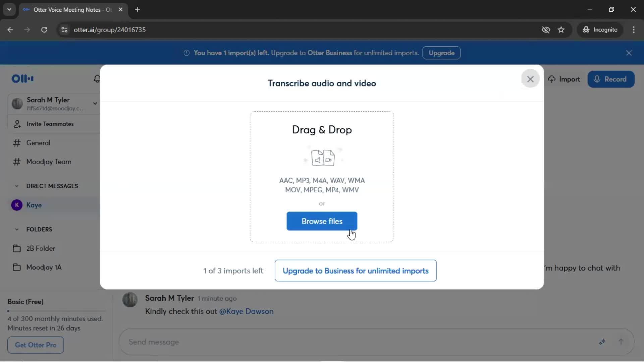Click the Invite Teammates person icon
This screenshot has height=362, width=644.
coord(17,124)
